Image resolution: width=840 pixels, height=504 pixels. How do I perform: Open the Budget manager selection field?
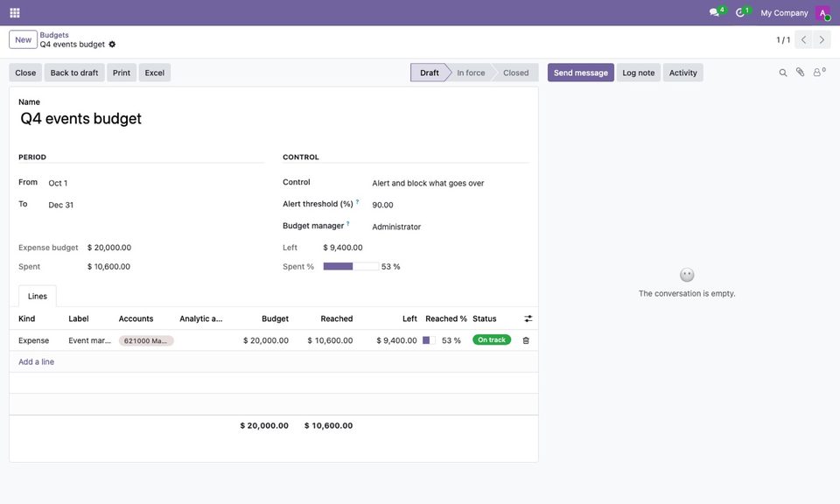pyautogui.click(x=450, y=227)
